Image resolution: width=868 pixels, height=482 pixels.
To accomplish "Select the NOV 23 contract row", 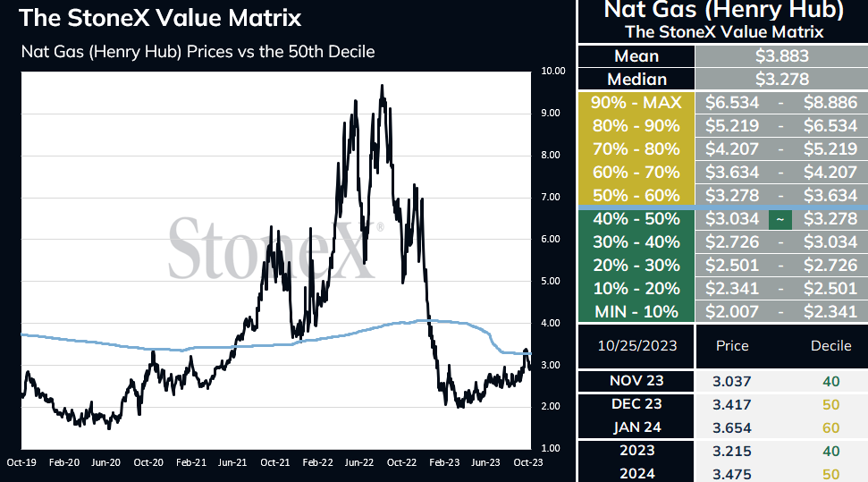I will [x=723, y=381].
